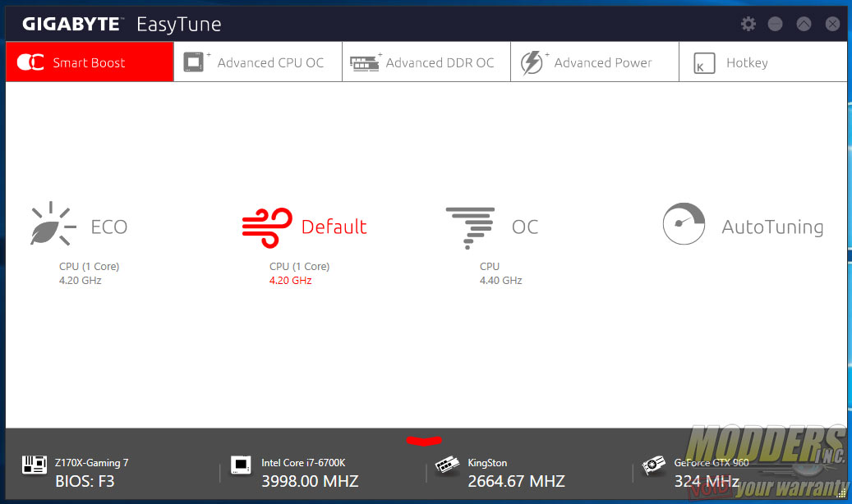Open the Advanced Power tab
Screen dimensions: 852x504
pyautogui.click(x=595, y=62)
